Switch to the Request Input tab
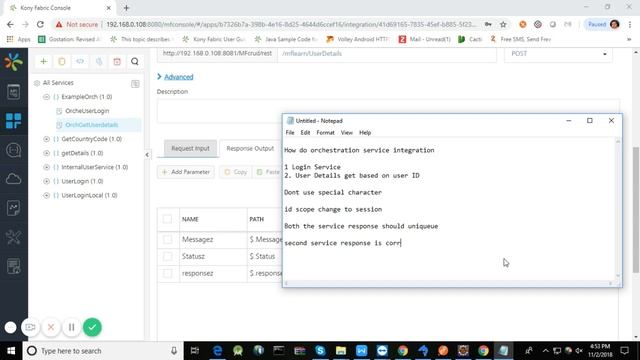The width and height of the screenshot is (640, 360). click(x=190, y=149)
